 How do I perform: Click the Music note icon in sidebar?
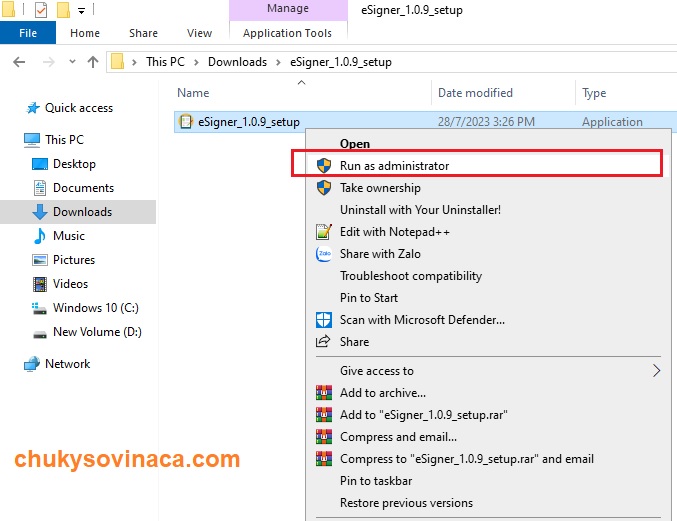40,236
